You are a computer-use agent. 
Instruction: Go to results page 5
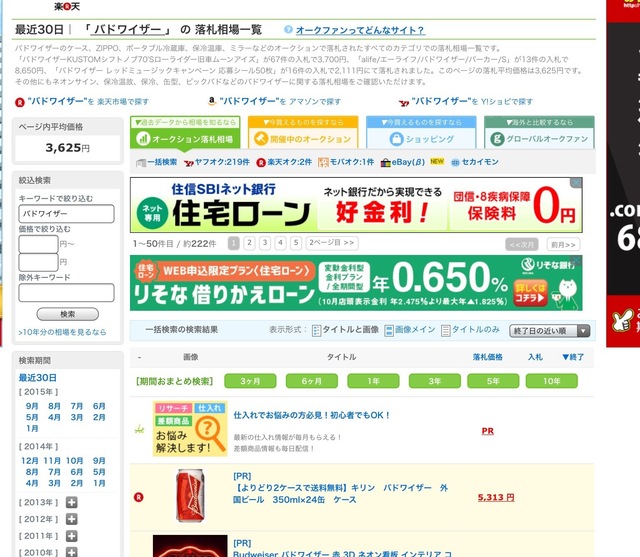[296, 243]
